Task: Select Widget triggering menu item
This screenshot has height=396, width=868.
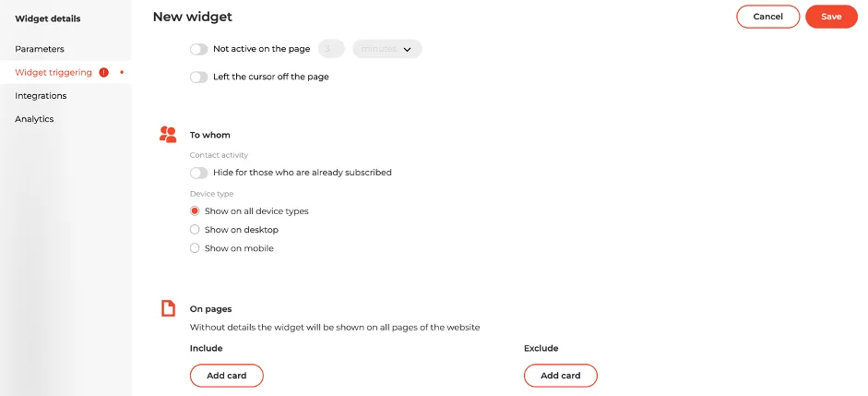Action: point(54,73)
